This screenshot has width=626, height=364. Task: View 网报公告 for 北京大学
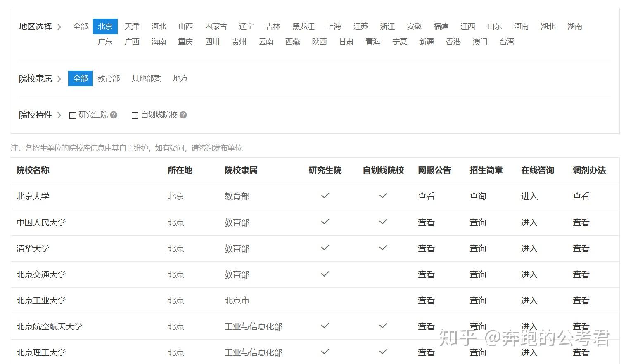pos(426,196)
